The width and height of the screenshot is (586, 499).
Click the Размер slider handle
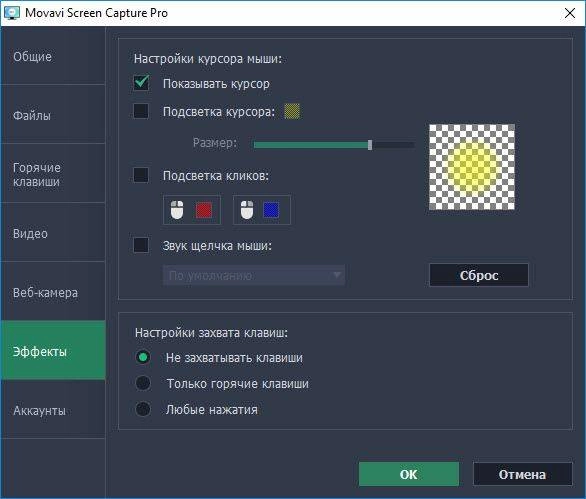coord(370,145)
